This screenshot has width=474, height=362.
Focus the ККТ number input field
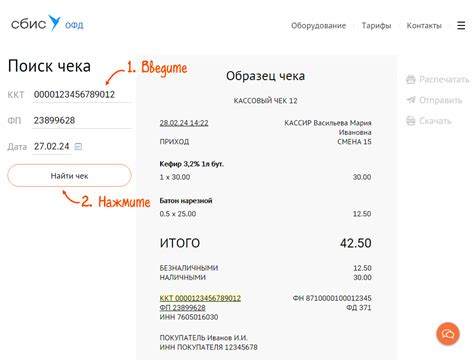pos(82,95)
